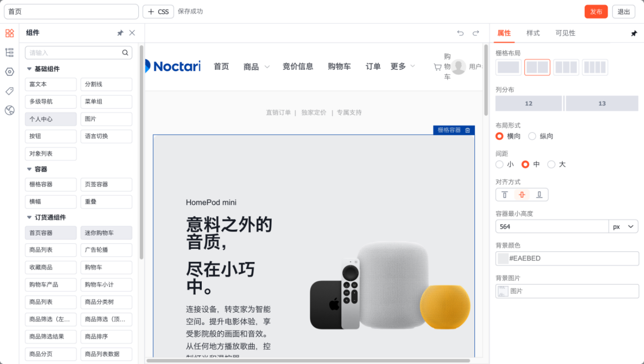Open the hexagon settings icon in left sidebar
The width and height of the screenshot is (644, 364).
[x=9, y=72]
